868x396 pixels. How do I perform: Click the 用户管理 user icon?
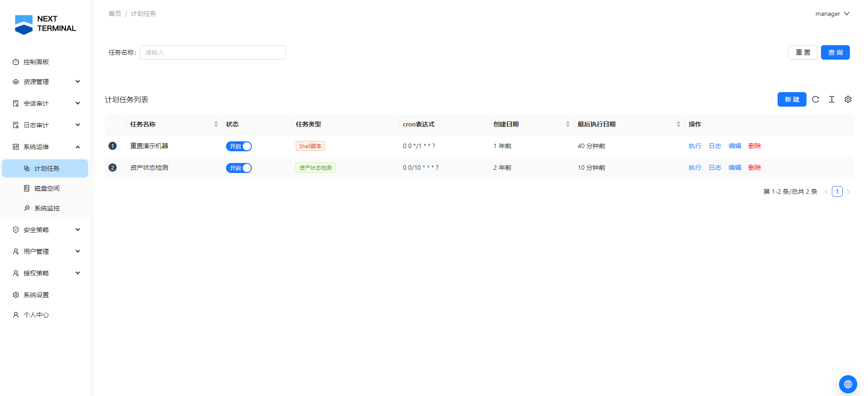point(16,252)
